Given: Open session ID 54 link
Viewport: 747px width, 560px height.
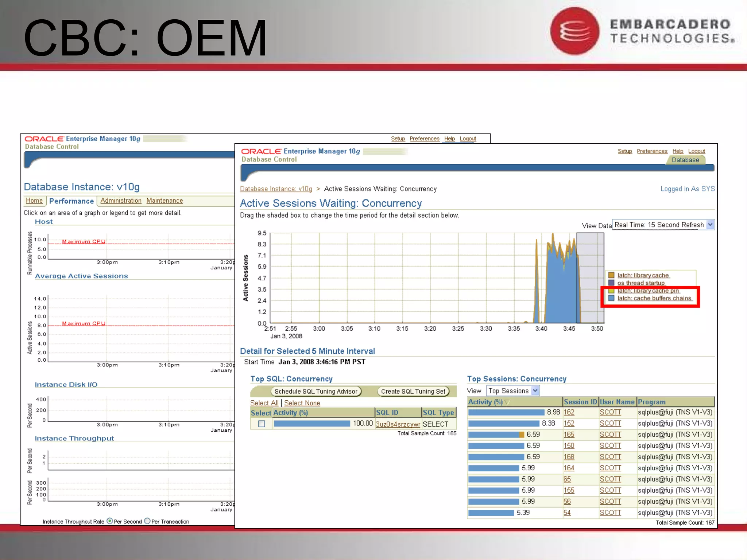Looking at the screenshot, I should pos(567,513).
